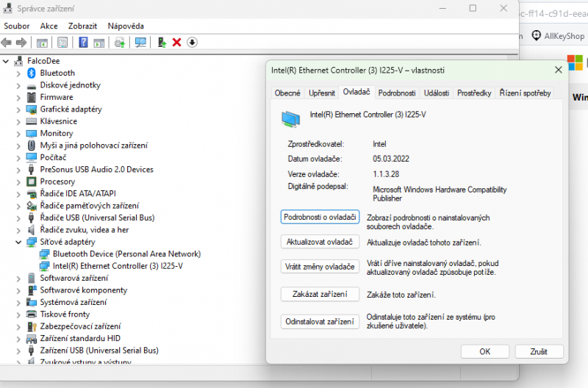This screenshot has height=388, width=588.
Task: Click the properties sheet toolbar icon
Action: pos(62,43)
